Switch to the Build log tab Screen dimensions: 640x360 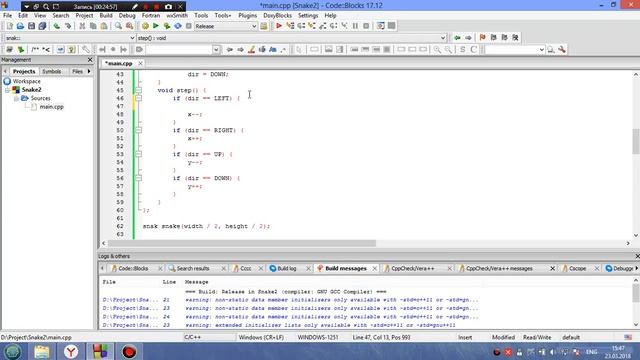pos(287,269)
